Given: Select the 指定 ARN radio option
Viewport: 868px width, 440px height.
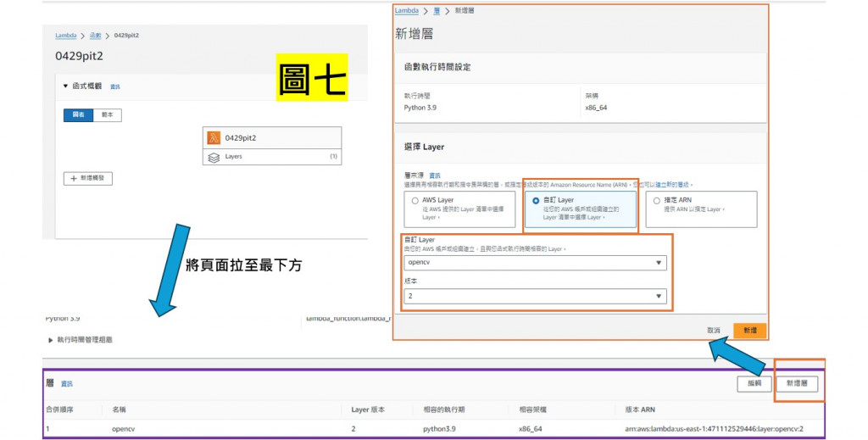Looking at the screenshot, I should [657, 201].
